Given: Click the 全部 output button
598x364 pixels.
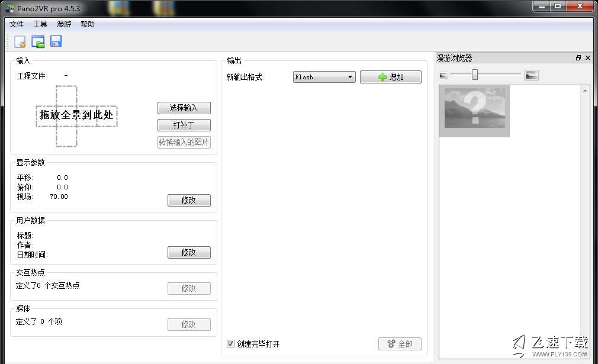Looking at the screenshot, I should tap(400, 344).
